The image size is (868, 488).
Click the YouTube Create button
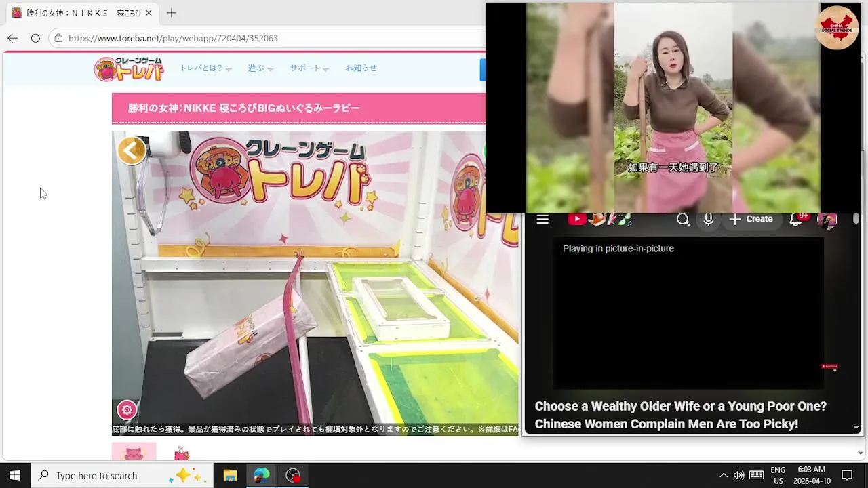pyautogui.click(x=751, y=220)
